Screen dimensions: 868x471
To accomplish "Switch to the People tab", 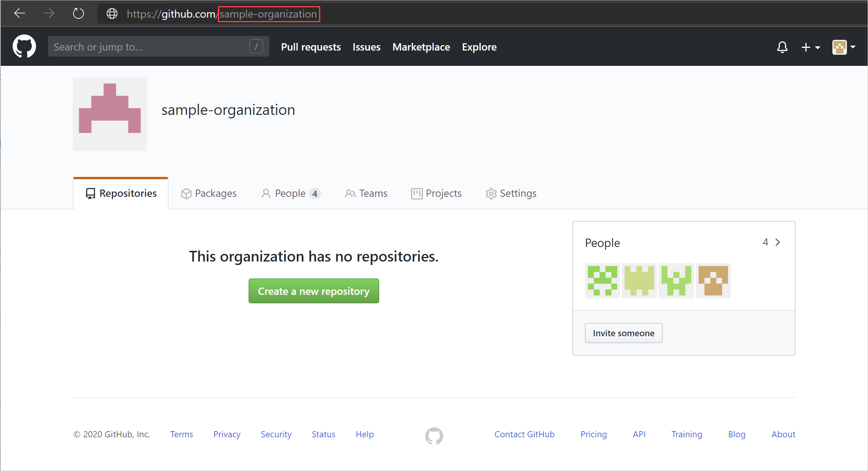I will (290, 193).
